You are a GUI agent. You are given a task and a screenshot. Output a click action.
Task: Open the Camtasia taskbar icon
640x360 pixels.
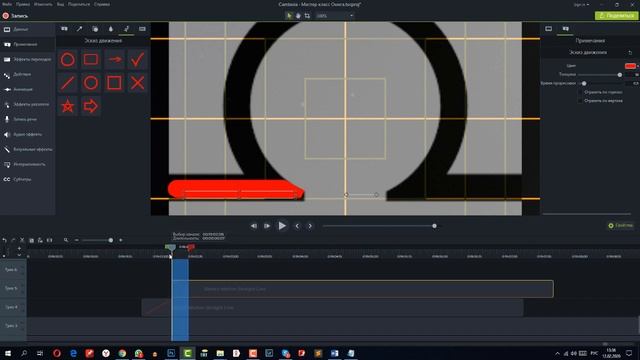coord(187,353)
